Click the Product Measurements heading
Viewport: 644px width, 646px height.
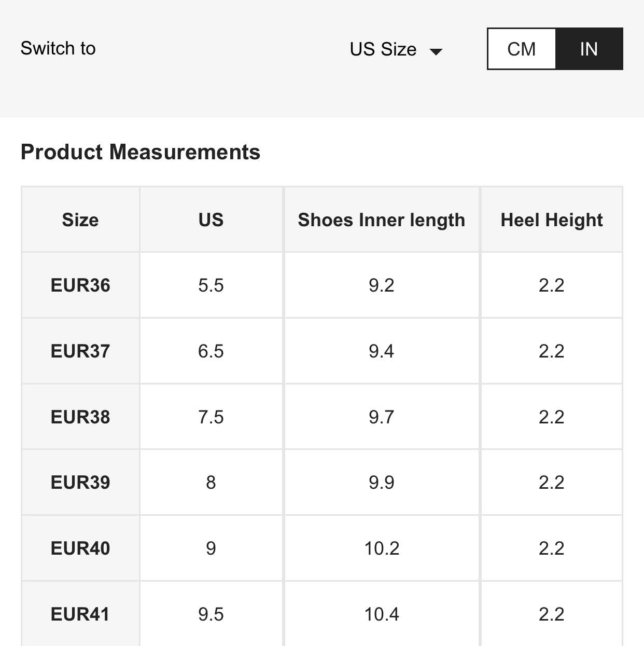pos(141,152)
